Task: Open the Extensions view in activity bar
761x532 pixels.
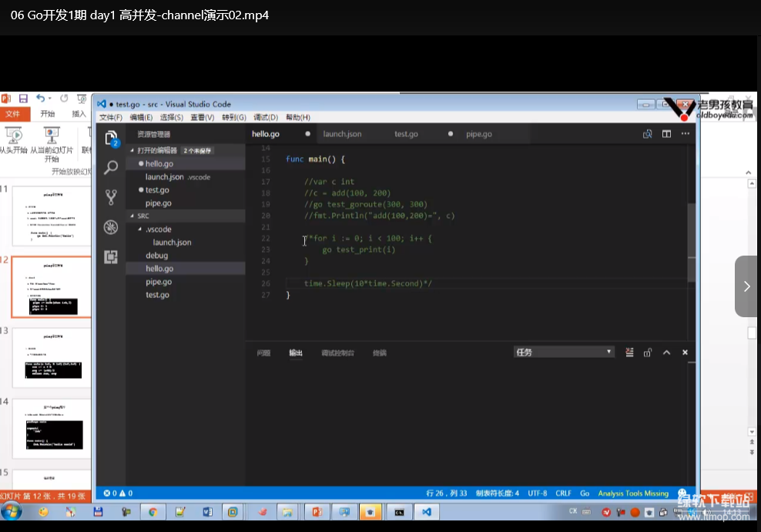Action: pos(111,257)
